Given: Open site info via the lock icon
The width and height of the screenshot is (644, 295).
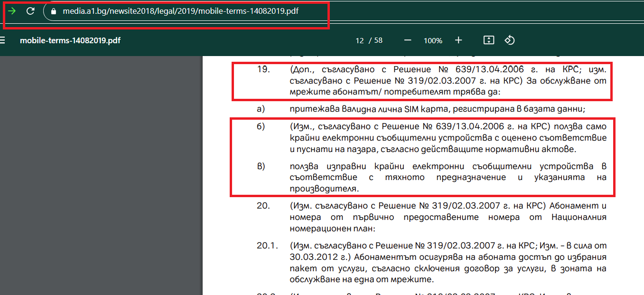Looking at the screenshot, I should [x=53, y=11].
